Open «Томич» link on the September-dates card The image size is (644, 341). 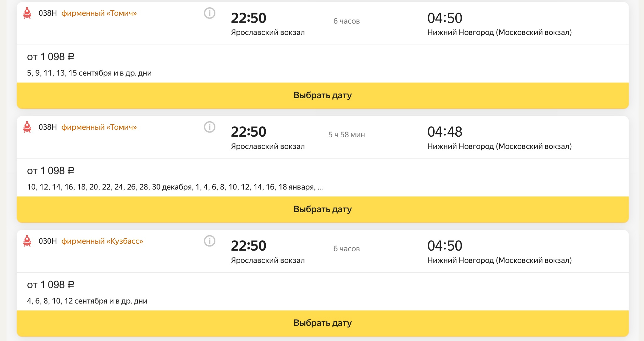99,13
